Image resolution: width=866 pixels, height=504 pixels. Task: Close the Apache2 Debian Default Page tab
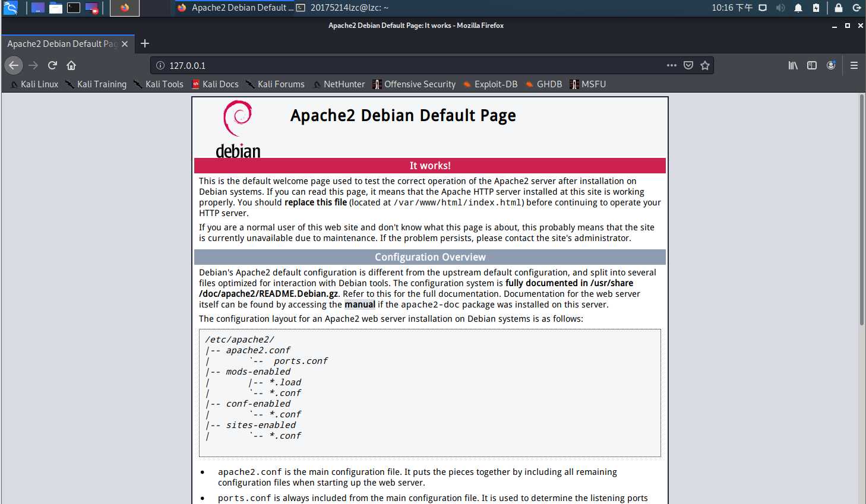pyautogui.click(x=125, y=44)
